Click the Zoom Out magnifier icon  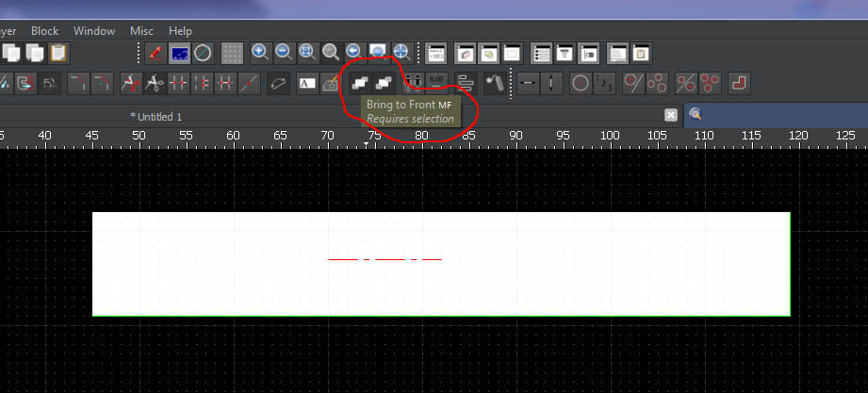pos(284,52)
